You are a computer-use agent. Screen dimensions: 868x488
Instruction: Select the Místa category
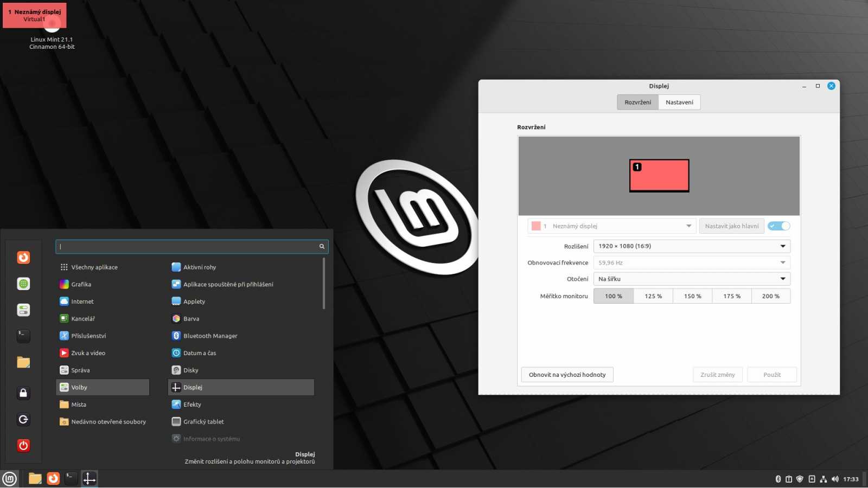click(x=103, y=404)
